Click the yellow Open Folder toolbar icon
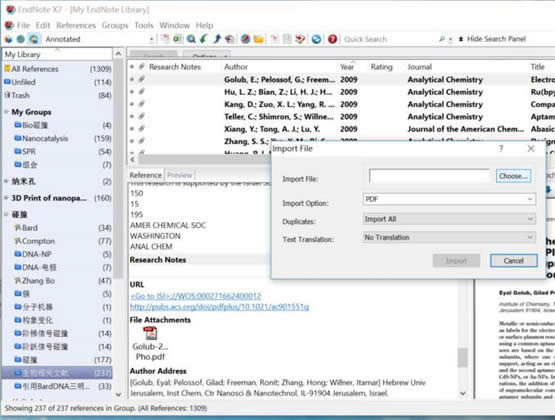Viewport: 555px width, 420px height. (258, 39)
